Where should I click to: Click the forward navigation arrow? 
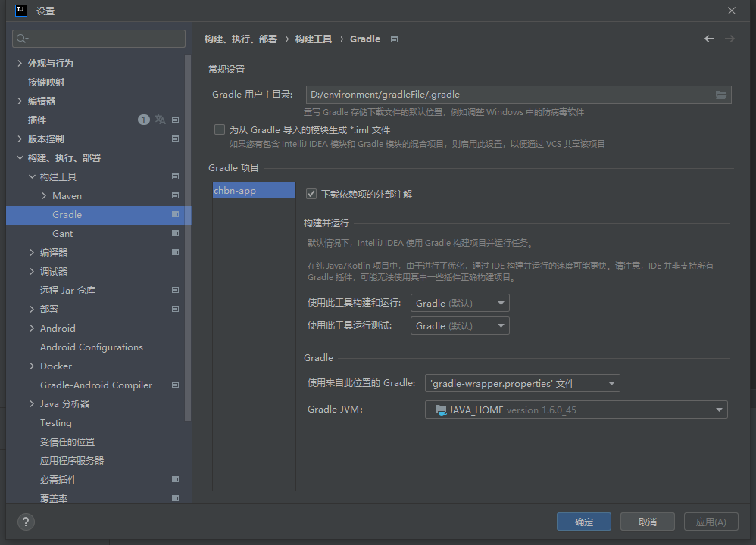[x=729, y=38]
